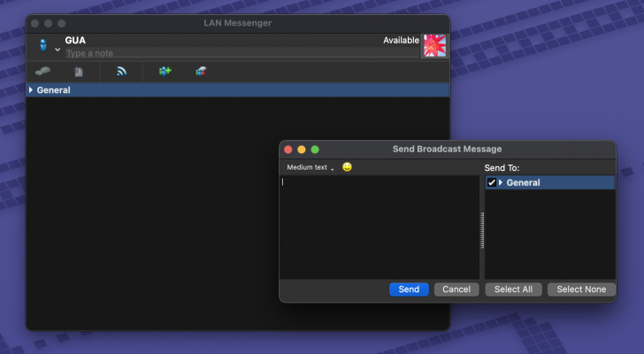
Task: Click the Select All button
Action: click(x=513, y=289)
